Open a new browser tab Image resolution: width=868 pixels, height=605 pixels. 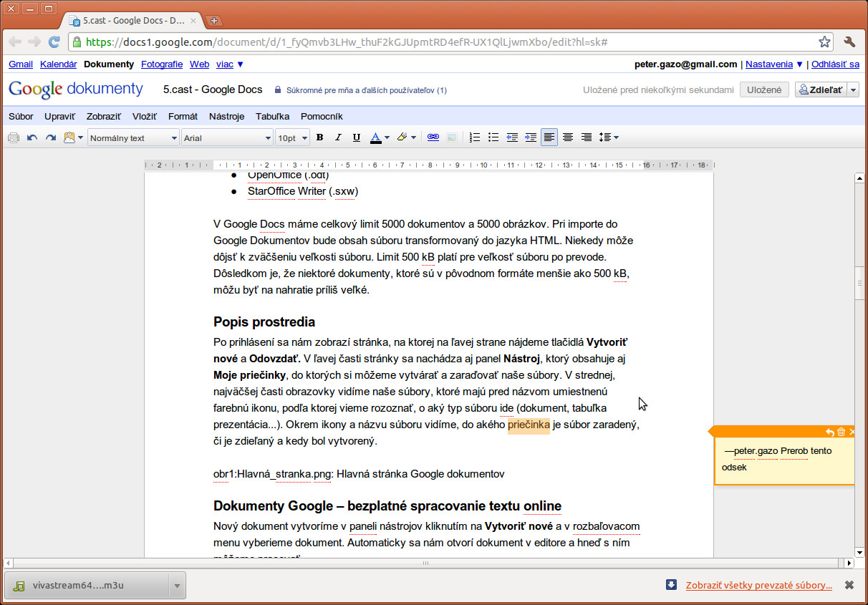tap(214, 20)
